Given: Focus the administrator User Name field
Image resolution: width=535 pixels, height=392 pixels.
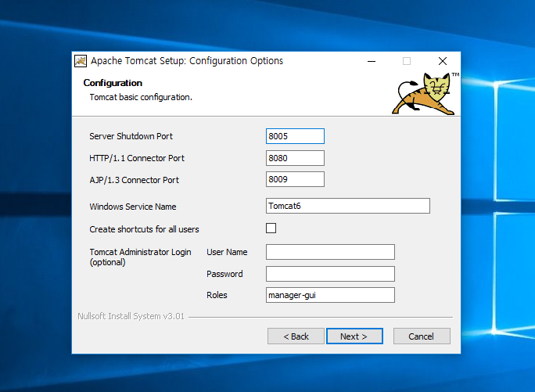Looking at the screenshot, I should click(x=330, y=252).
